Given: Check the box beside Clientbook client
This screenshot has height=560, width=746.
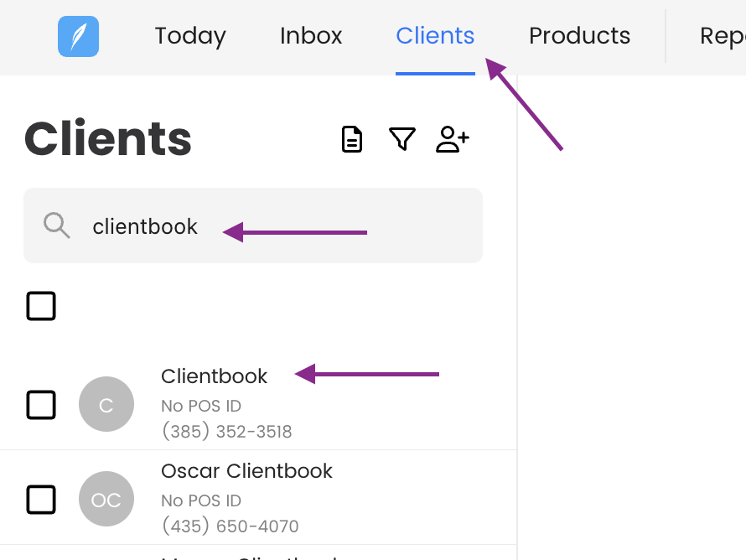Looking at the screenshot, I should [x=41, y=405].
